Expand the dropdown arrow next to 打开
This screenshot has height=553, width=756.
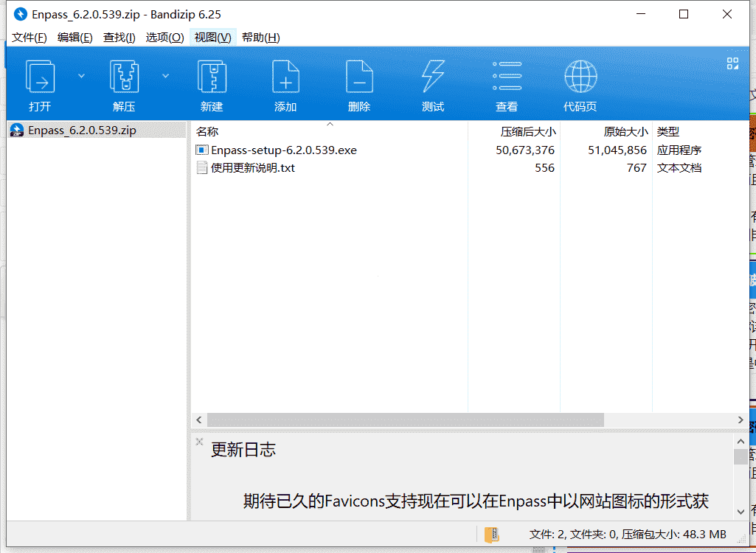coord(81,76)
